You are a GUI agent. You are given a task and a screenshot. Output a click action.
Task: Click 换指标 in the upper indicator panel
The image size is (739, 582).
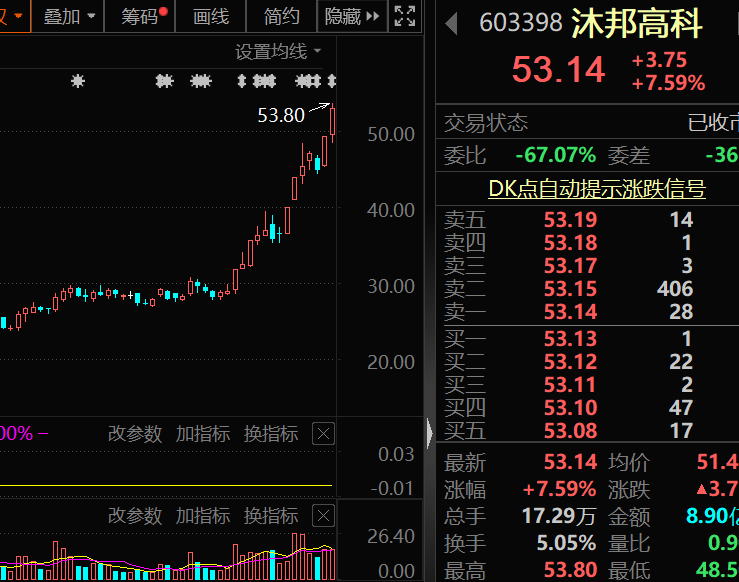[x=271, y=434]
